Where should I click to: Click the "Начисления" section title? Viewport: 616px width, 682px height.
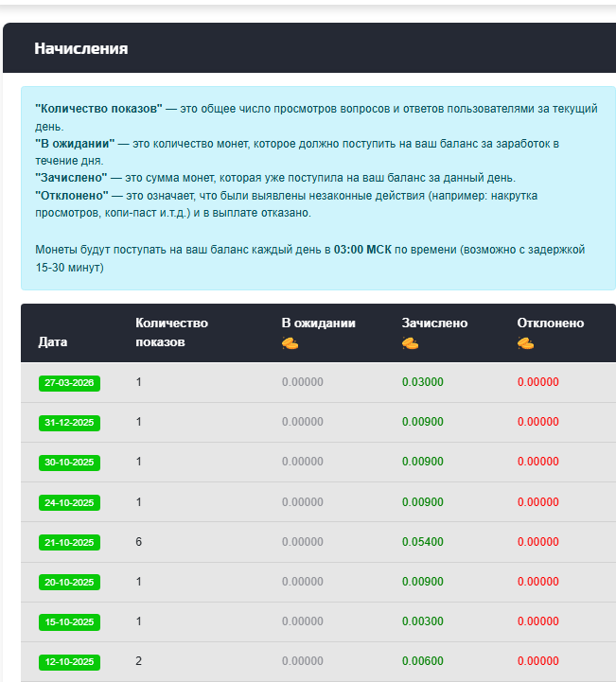coord(81,48)
